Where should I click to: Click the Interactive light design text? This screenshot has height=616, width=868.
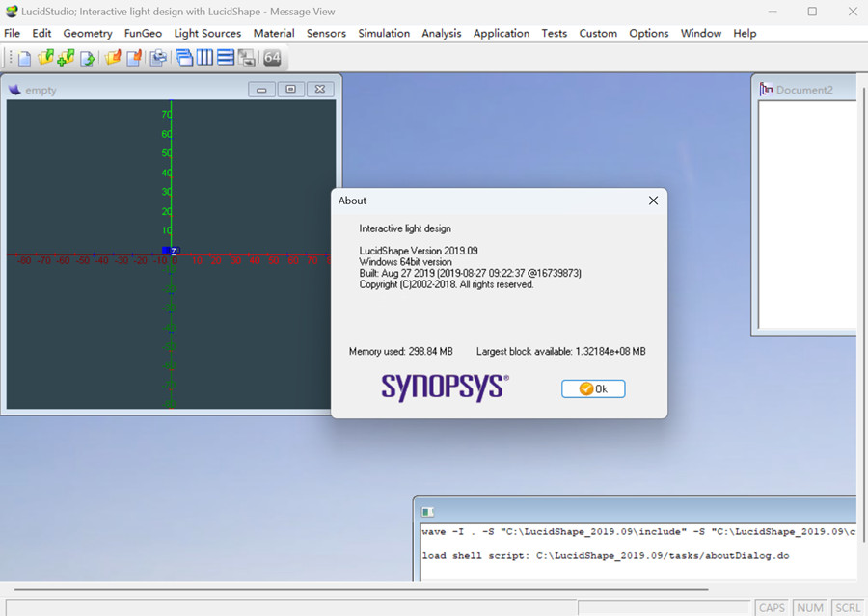click(405, 228)
